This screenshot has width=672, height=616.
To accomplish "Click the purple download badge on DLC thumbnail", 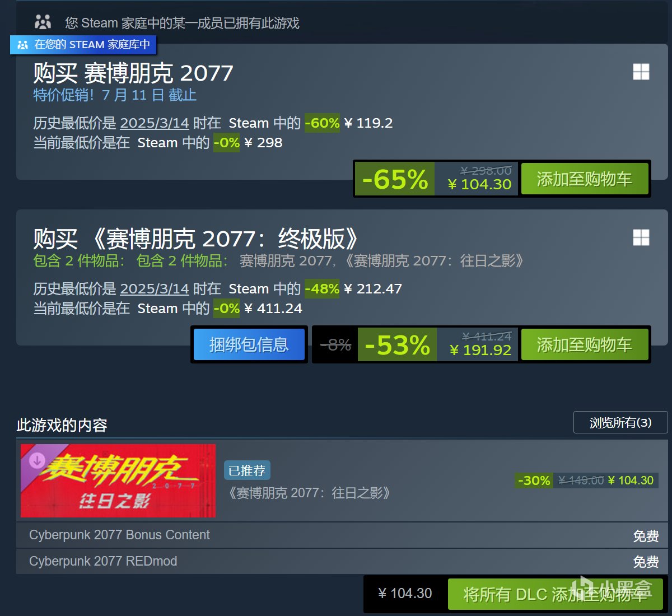I will coord(37,460).
